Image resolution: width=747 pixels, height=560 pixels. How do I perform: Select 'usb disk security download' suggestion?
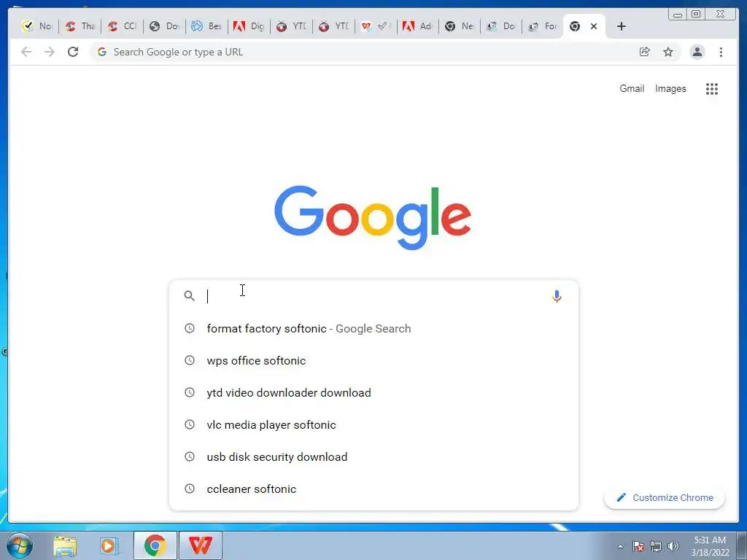click(374, 456)
